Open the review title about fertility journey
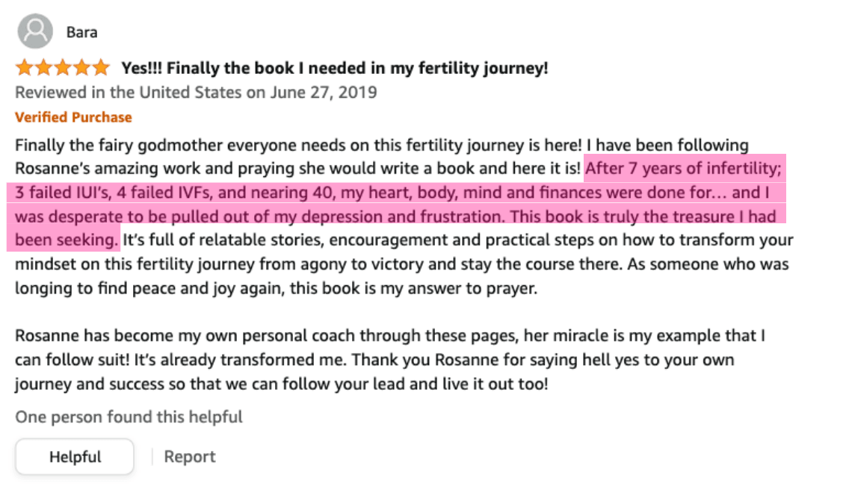 335,68
